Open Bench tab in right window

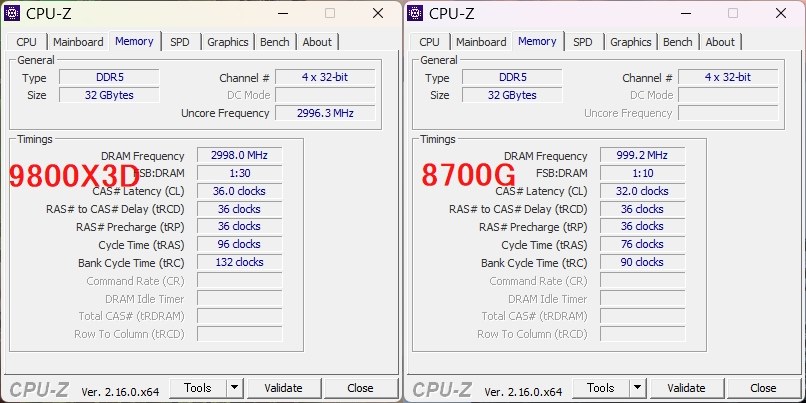click(677, 42)
